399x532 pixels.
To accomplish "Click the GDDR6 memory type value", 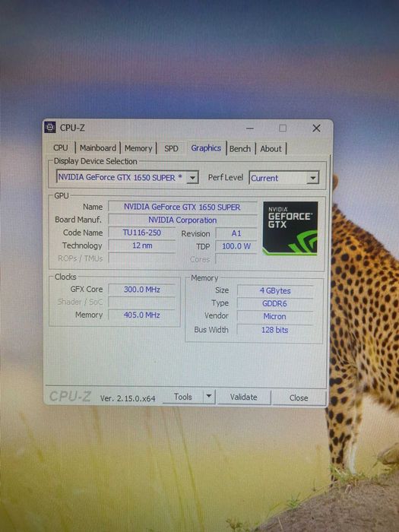I will pyautogui.click(x=275, y=303).
